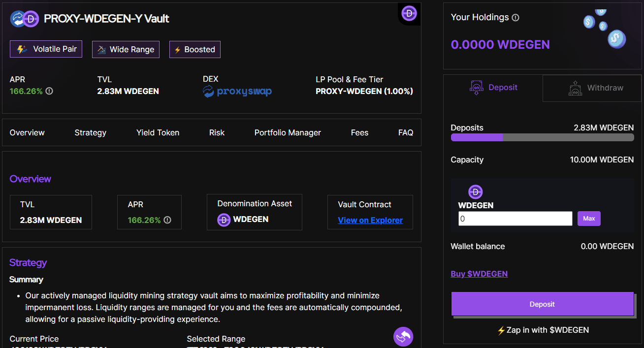
Task: Jump to the FAQ tab
Action: point(406,132)
